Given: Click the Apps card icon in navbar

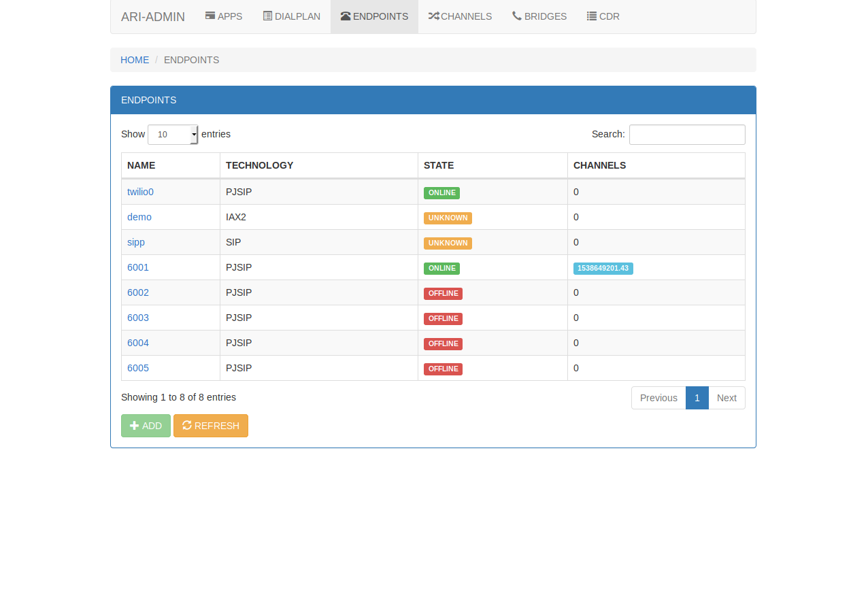Looking at the screenshot, I should [210, 16].
